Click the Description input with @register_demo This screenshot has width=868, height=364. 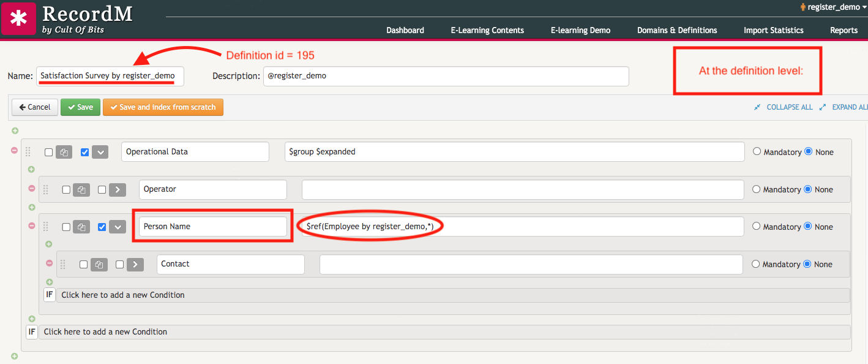point(446,76)
